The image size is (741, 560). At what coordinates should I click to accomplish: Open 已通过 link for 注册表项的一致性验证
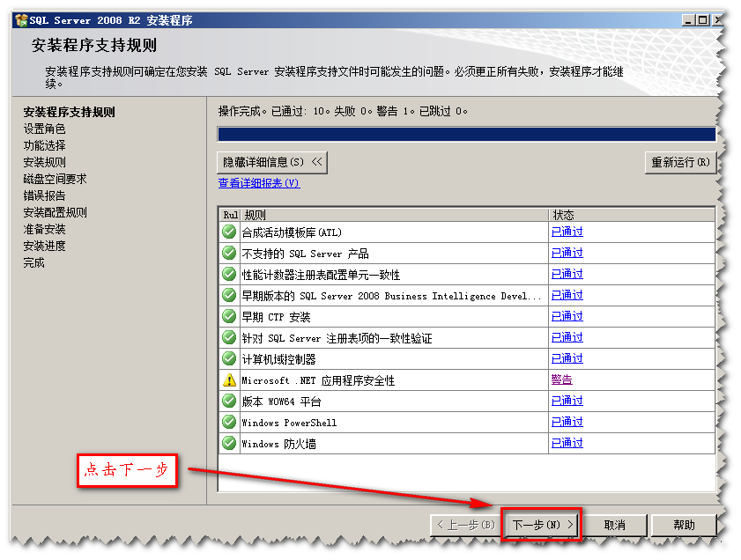(567, 337)
